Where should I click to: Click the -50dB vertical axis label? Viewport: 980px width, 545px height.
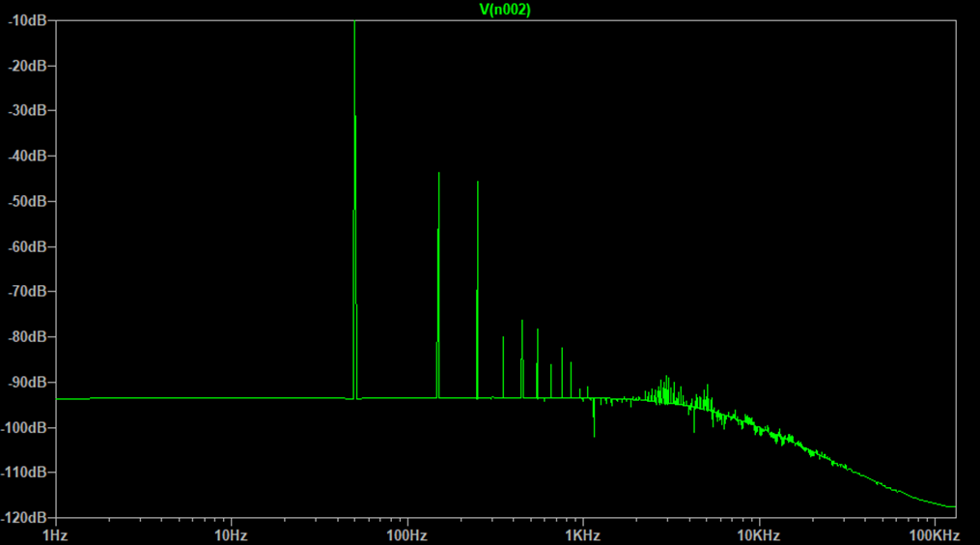click(x=27, y=201)
